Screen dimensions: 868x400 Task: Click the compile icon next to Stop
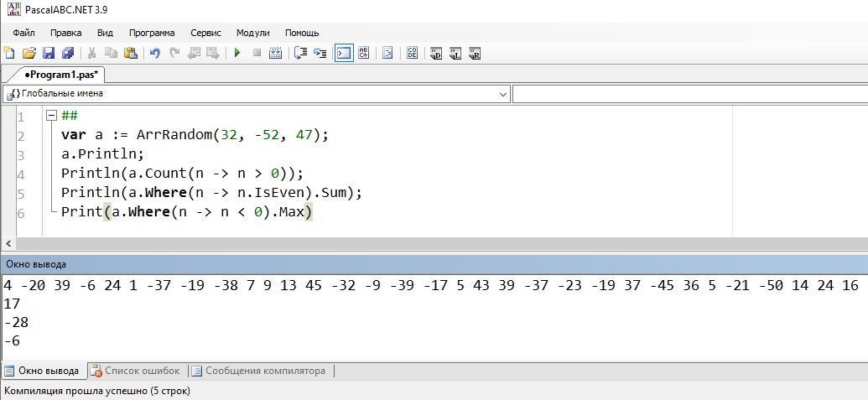276,53
